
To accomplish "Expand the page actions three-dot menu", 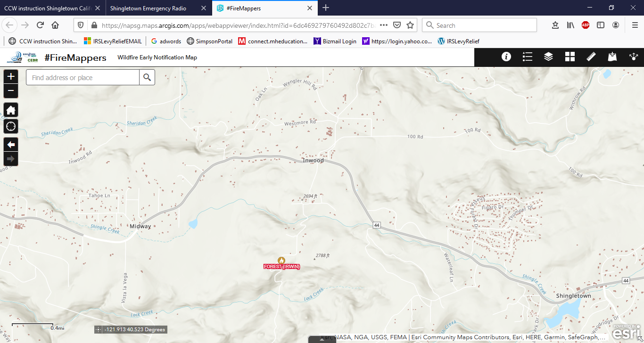I will pyautogui.click(x=384, y=25).
